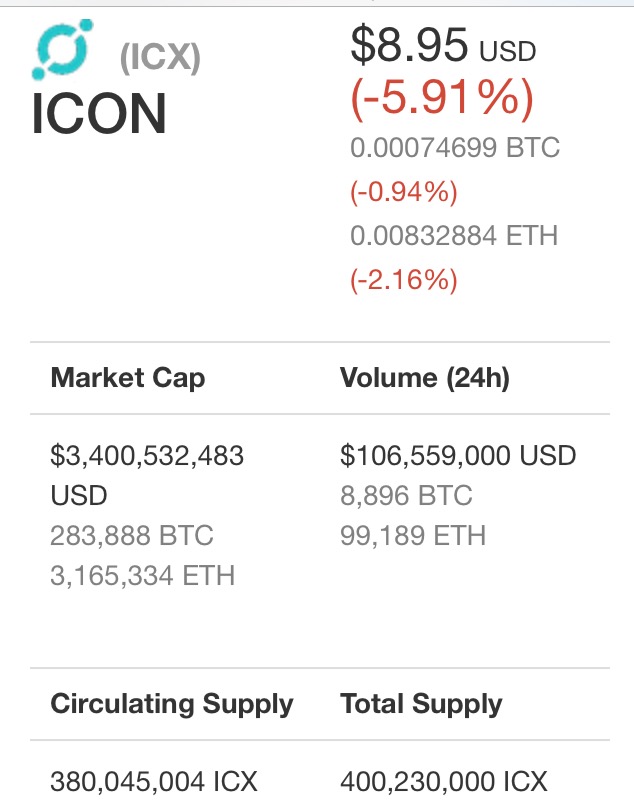Click the 8,896 BTC volume figure
Image resolution: width=634 pixels, height=812 pixels.
[406, 496]
